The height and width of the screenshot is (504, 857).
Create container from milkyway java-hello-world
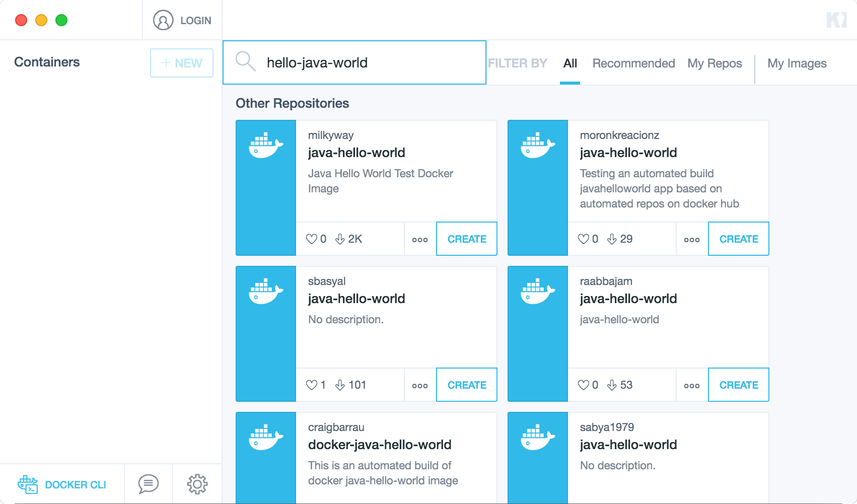(x=467, y=239)
